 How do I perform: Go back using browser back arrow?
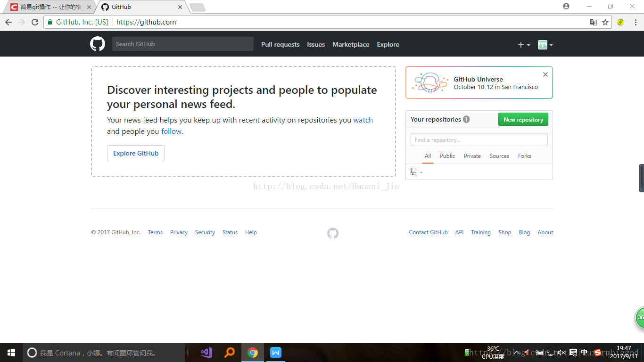pyautogui.click(x=8, y=22)
